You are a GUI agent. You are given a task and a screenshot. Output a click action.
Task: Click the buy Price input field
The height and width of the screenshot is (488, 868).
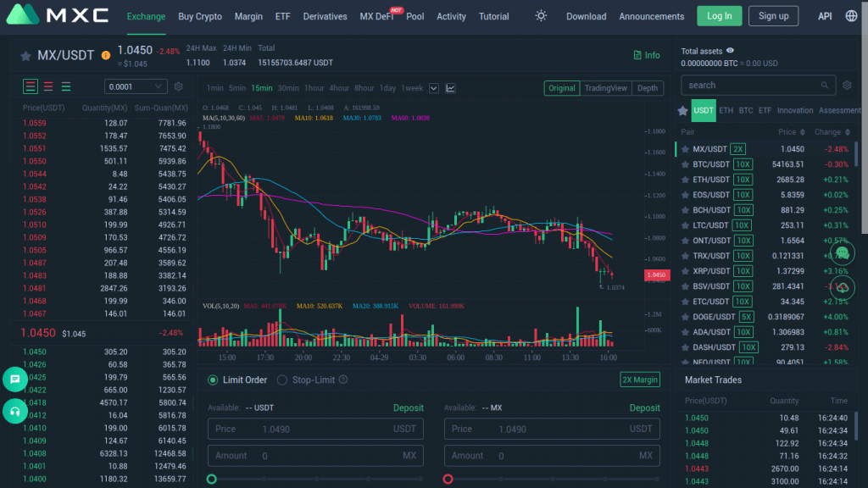[315, 429]
